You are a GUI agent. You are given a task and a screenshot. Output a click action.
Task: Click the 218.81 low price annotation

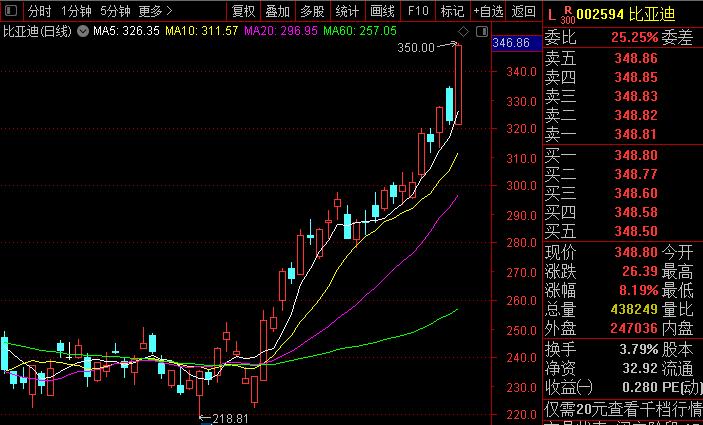coord(230,419)
